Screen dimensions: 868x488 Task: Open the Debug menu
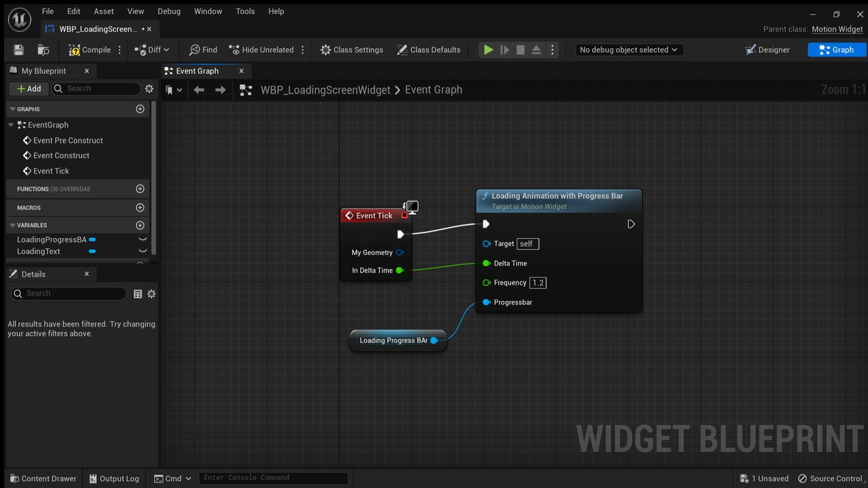point(169,11)
